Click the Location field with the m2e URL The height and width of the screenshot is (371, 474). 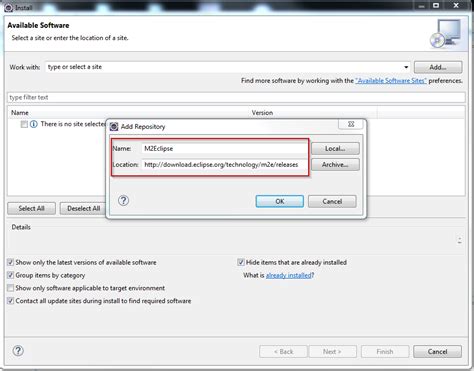224,165
